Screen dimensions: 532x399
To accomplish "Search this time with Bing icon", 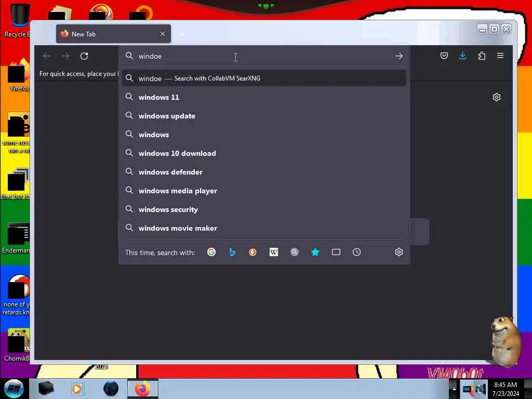I will 232,252.
